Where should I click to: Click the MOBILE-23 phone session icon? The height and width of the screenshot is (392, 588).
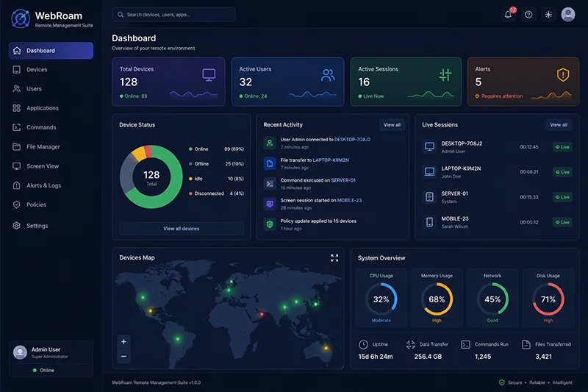tap(429, 222)
